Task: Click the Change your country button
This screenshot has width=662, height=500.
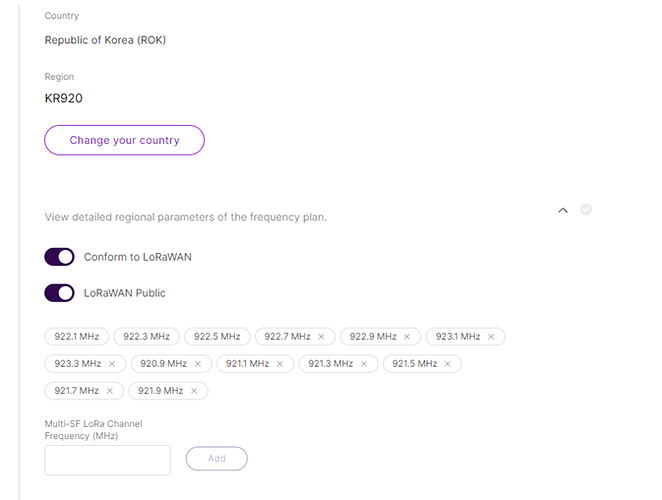Action: tap(124, 140)
